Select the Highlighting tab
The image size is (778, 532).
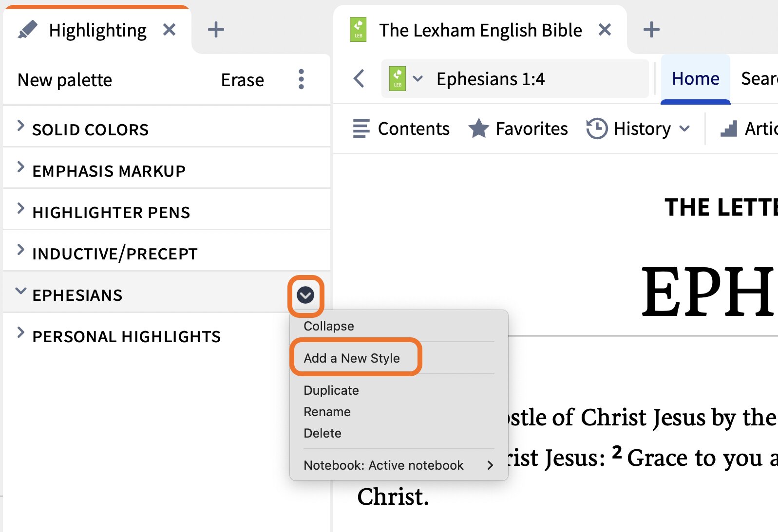tap(97, 30)
